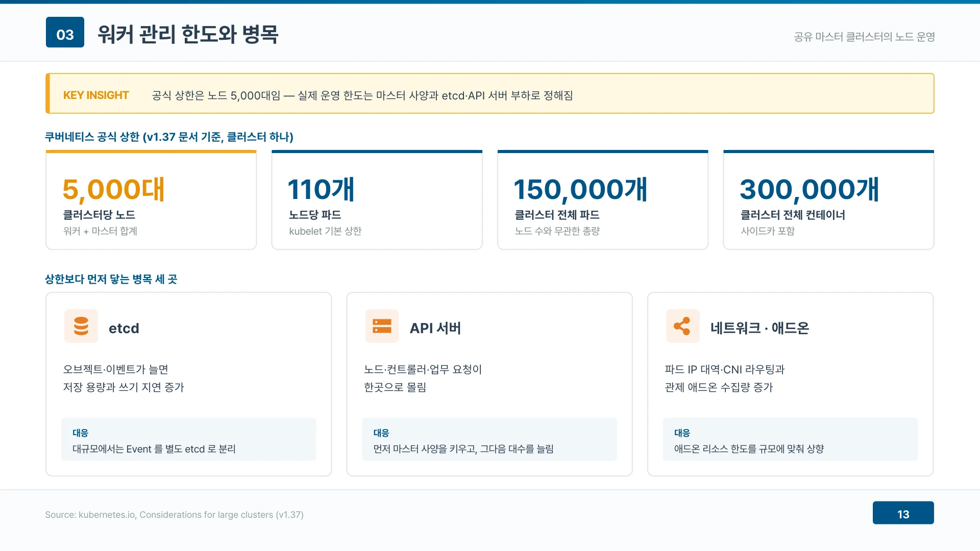Click the 클러스터 전체 파드 label
This screenshot has width=980, height=551.
(x=557, y=215)
